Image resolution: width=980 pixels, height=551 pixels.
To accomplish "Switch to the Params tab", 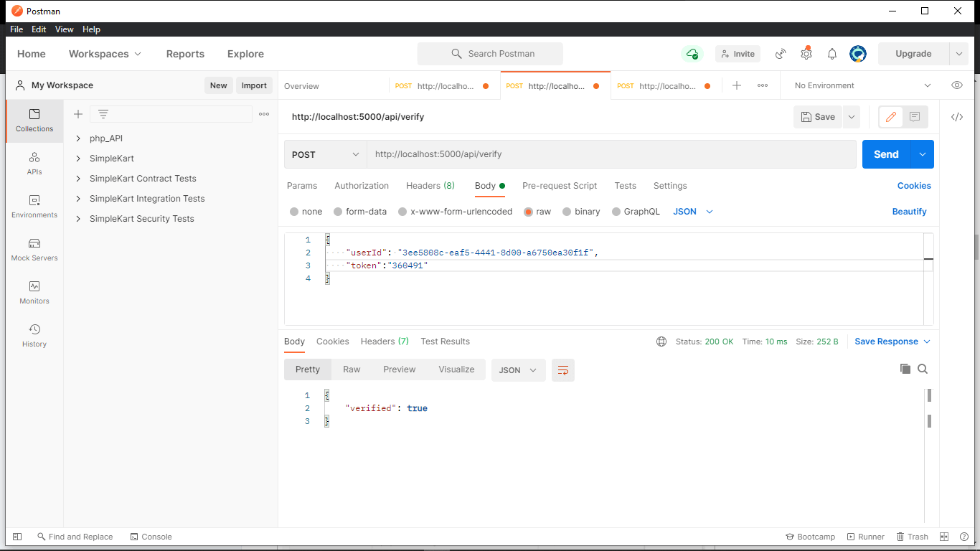I will coord(302,186).
